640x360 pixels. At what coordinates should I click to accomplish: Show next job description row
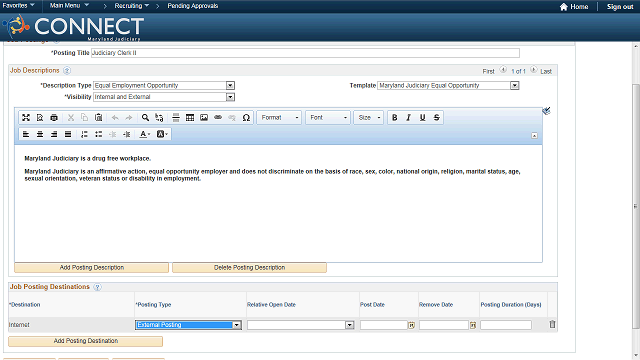533,70
